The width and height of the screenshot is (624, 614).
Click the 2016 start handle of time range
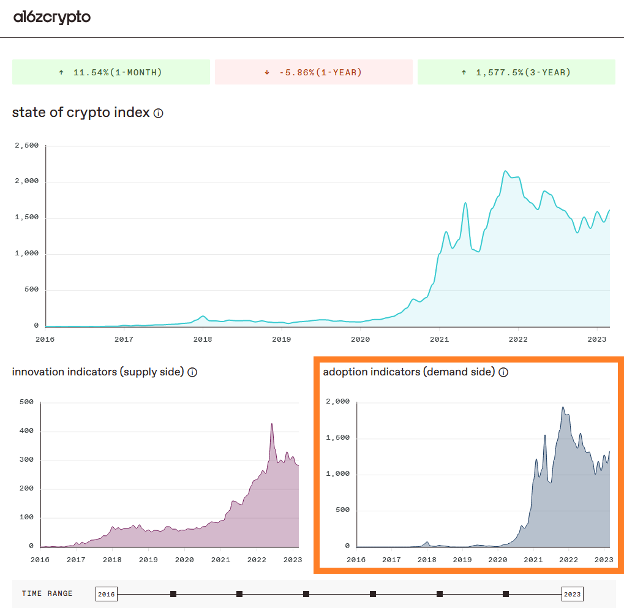pyautogui.click(x=107, y=594)
